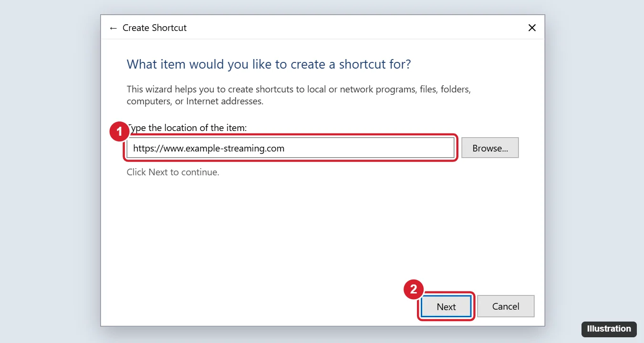This screenshot has width=644, height=343.
Task: Click the 'Create Shortcut' window title
Action: click(155, 28)
